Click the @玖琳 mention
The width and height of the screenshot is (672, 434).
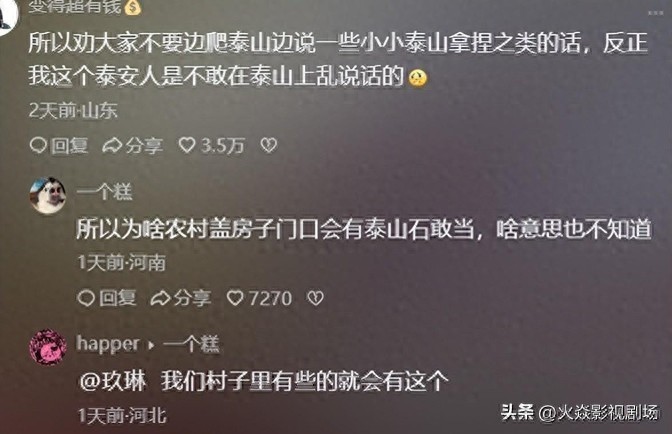point(113,381)
